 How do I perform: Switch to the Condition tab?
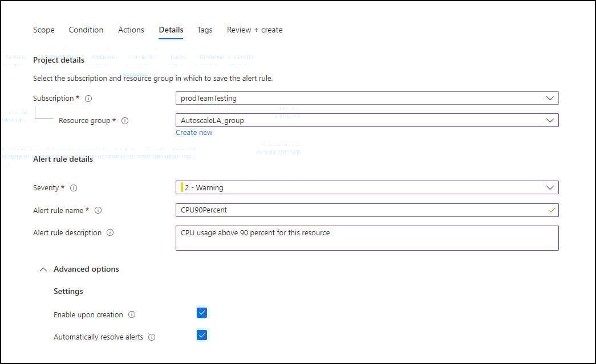(86, 30)
